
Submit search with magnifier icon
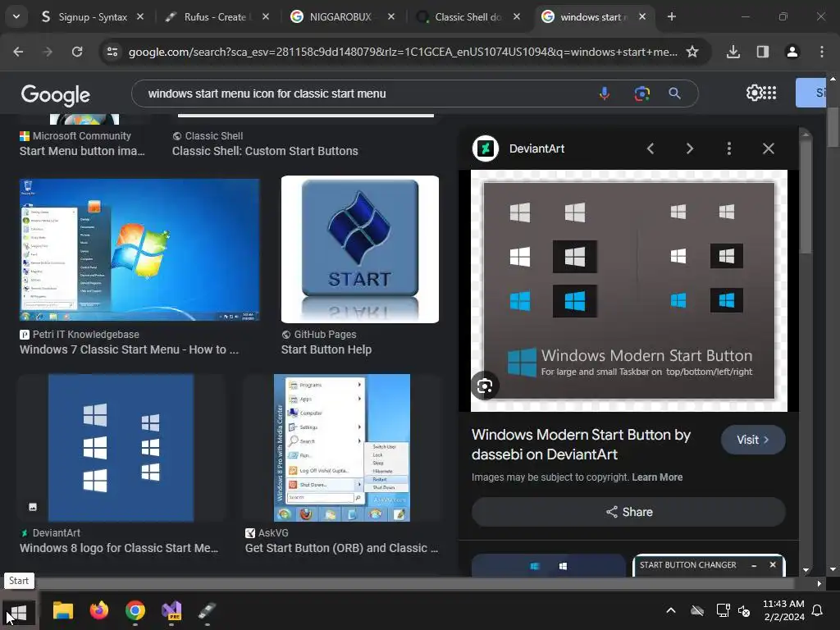coord(674,94)
